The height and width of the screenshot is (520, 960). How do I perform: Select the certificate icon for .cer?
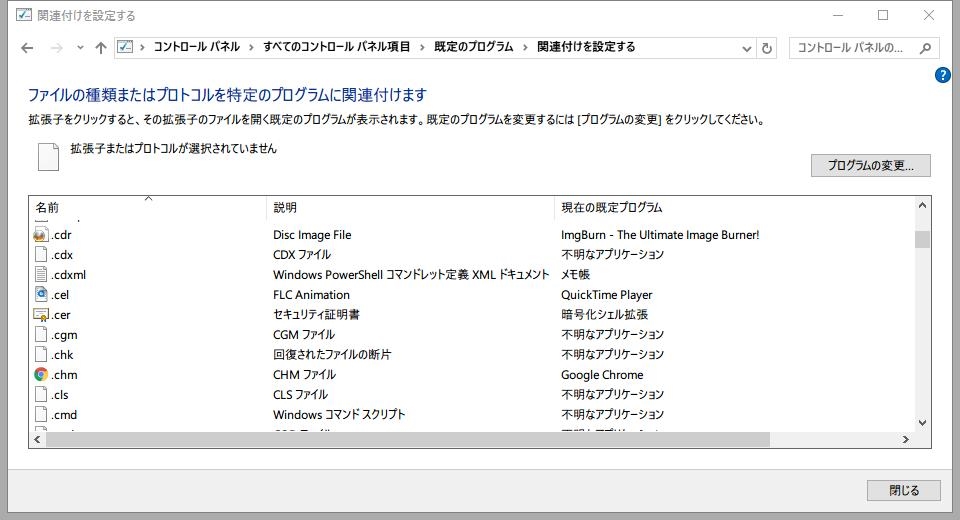[x=41, y=315]
